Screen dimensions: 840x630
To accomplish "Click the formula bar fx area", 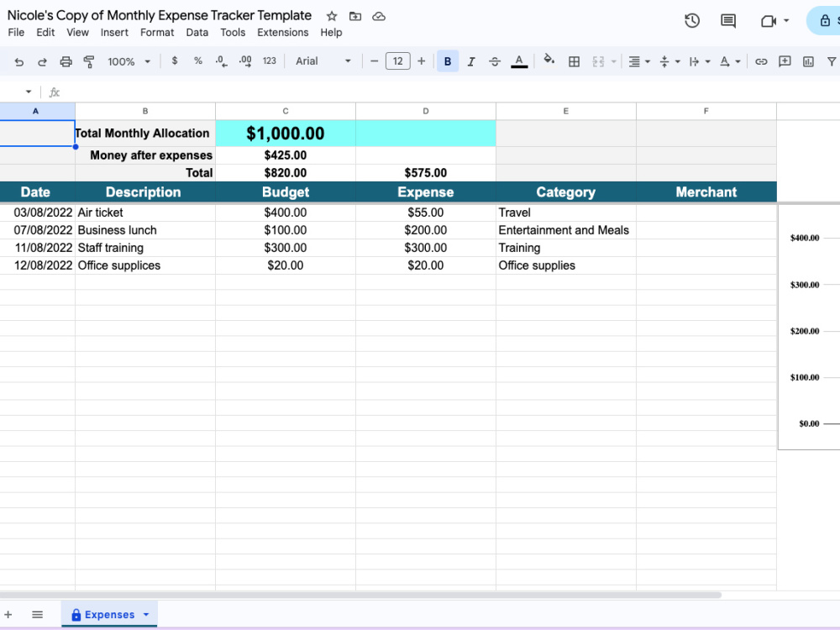I will click(54, 92).
